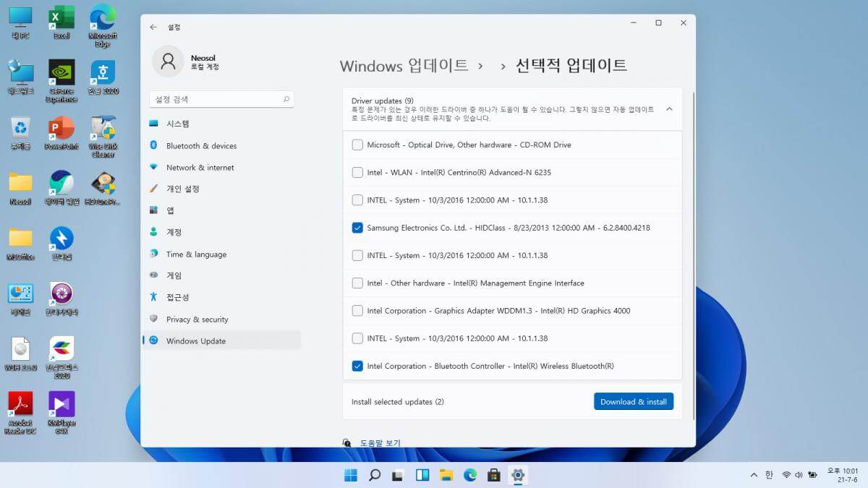Click the 설정 검색 search field

coord(221,99)
